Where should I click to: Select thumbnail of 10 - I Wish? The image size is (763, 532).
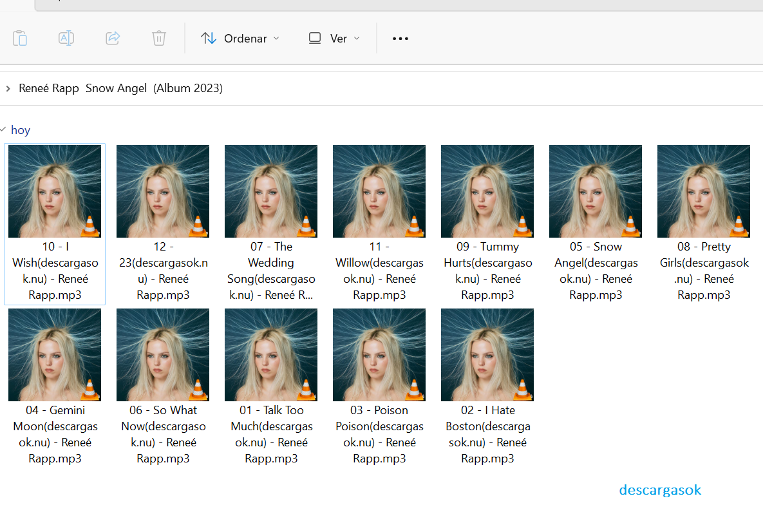click(55, 191)
